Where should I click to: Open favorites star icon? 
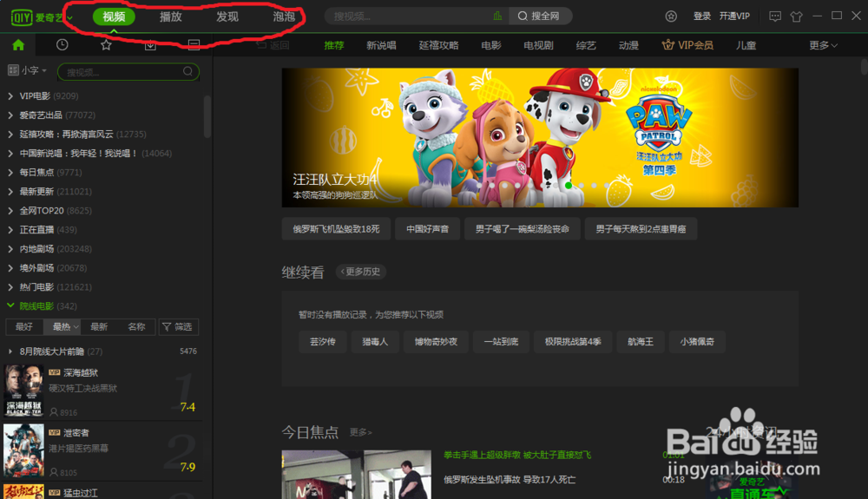point(106,45)
